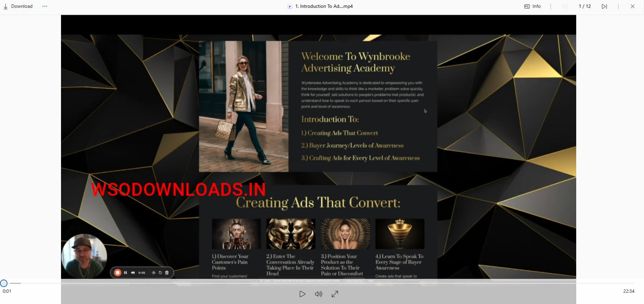The height and width of the screenshot is (304, 644).
Task: Click the webcam preview bubble
Action: [x=84, y=256]
